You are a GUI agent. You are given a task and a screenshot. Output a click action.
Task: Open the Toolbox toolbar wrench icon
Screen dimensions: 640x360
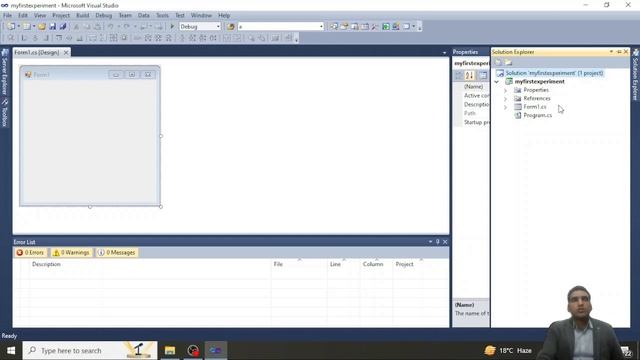pyautogui.click(x=375, y=27)
